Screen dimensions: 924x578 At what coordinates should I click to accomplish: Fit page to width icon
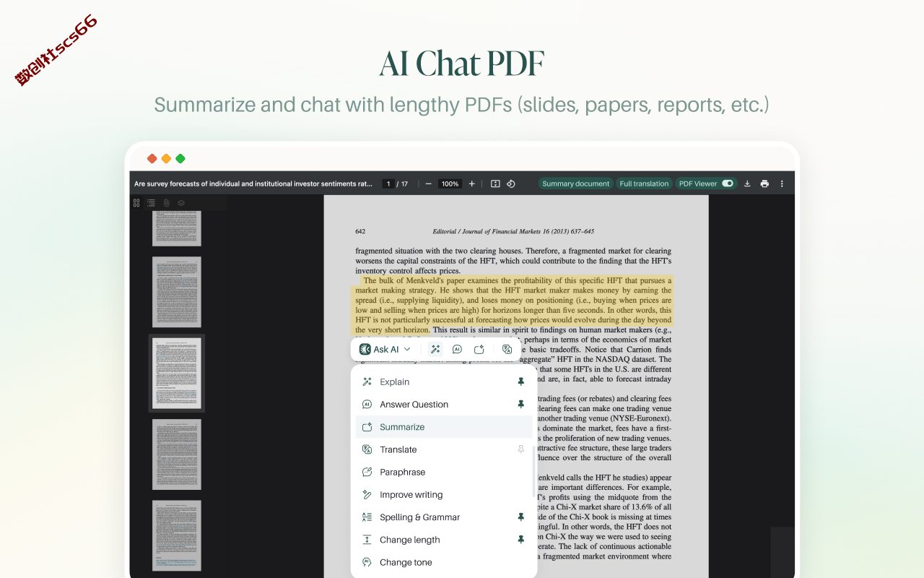[x=495, y=184]
